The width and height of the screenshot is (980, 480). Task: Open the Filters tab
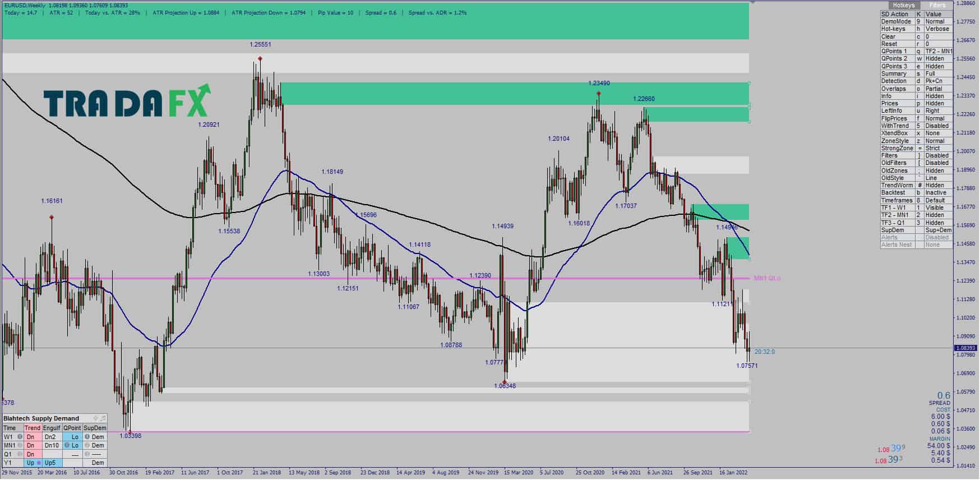click(937, 5)
